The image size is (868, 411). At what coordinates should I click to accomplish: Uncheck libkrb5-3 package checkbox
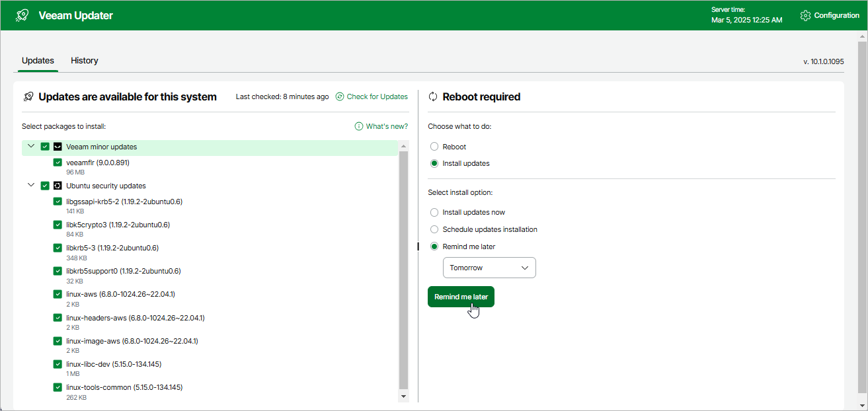coord(58,248)
